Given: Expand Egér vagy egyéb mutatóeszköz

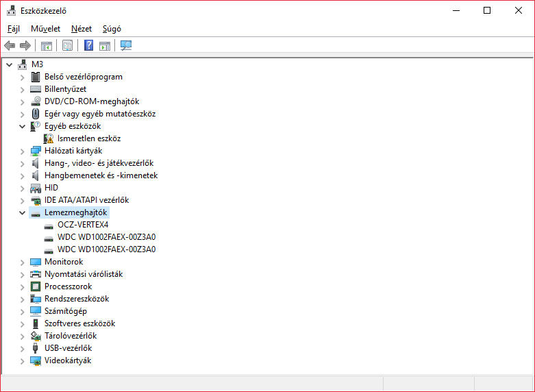Looking at the screenshot, I should [x=22, y=114].
